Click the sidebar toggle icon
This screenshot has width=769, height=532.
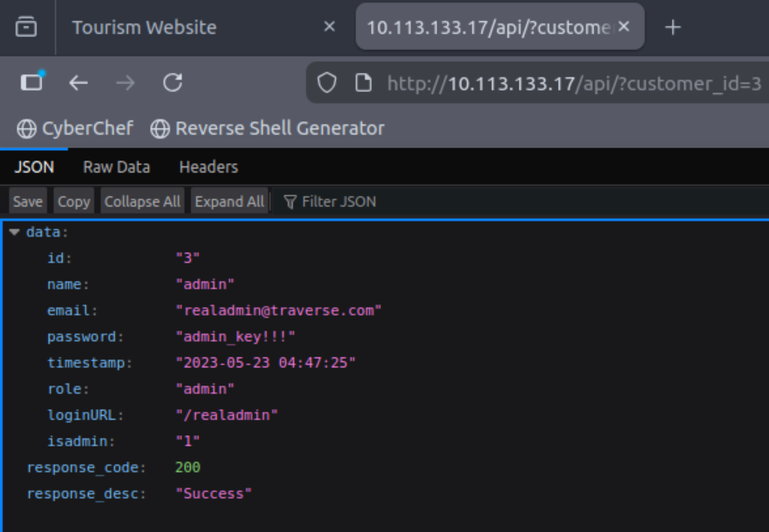point(32,81)
